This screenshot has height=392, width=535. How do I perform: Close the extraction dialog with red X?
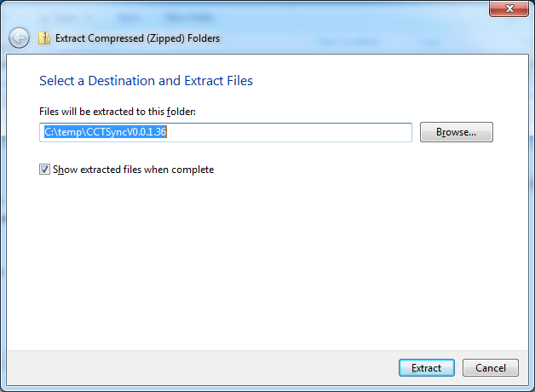[509, 9]
